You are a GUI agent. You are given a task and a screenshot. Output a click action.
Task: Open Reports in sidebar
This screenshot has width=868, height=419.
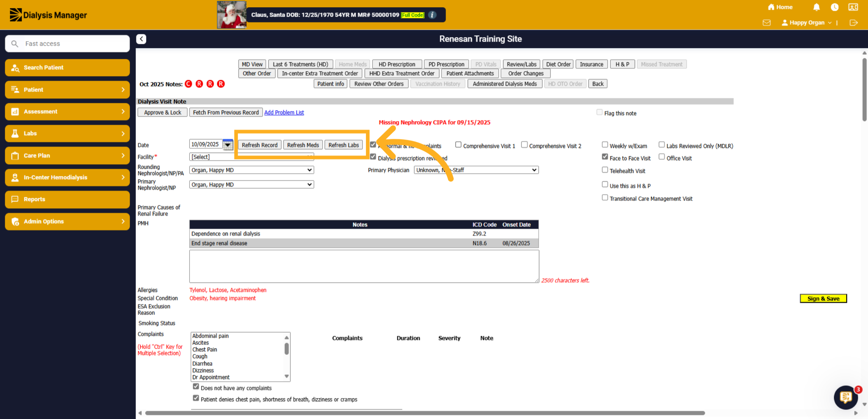click(67, 199)
